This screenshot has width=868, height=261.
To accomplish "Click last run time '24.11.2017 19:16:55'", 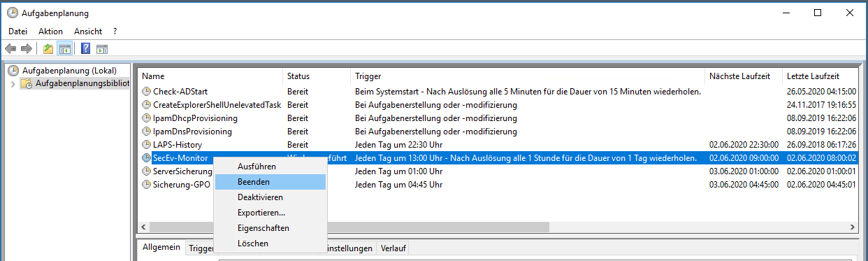I will tap(822, 105).
